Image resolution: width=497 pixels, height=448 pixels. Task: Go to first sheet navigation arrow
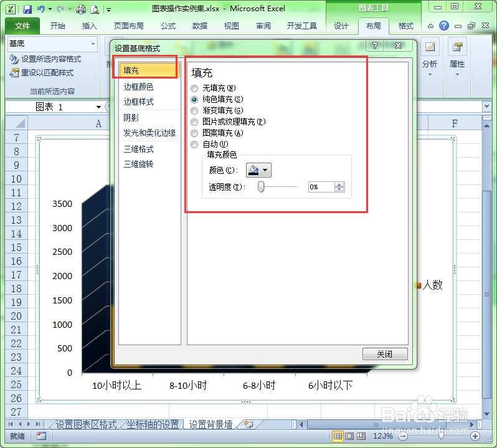click(11, 424)
